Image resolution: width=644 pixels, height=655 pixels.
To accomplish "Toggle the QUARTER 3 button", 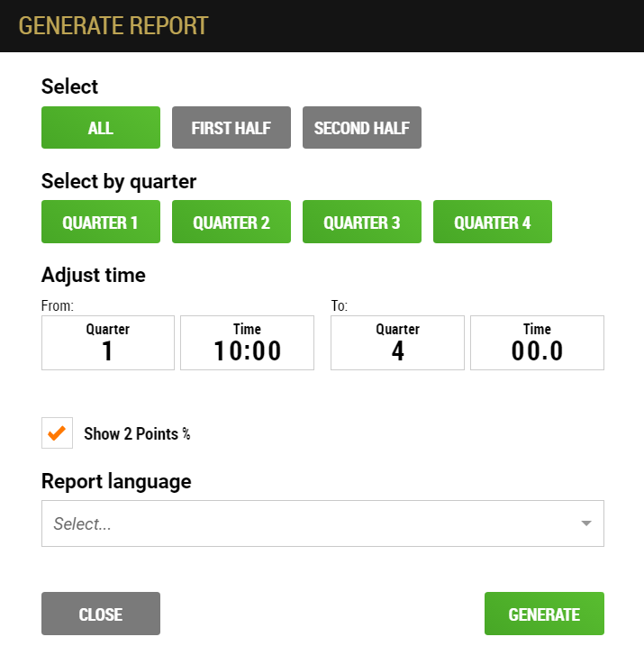I will click(362, 222).
